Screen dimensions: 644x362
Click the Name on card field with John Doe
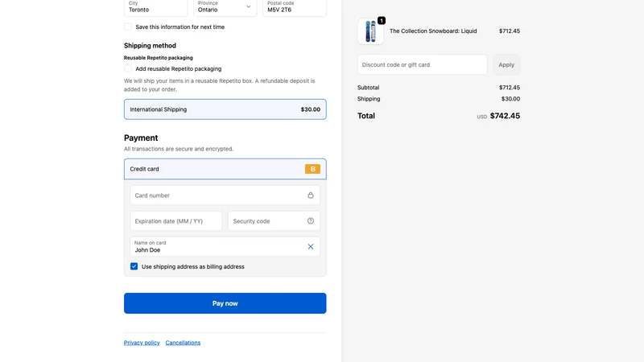pyautogui.click(x=225, y=247)
